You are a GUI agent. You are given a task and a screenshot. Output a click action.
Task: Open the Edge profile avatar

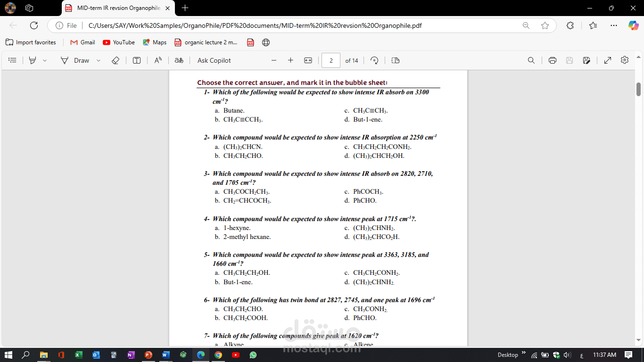pyautogui.click(x=10, y=8)
